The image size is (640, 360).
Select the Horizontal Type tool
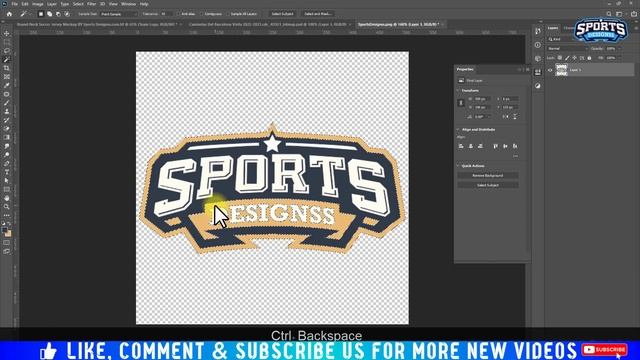[x=7, y=172]
